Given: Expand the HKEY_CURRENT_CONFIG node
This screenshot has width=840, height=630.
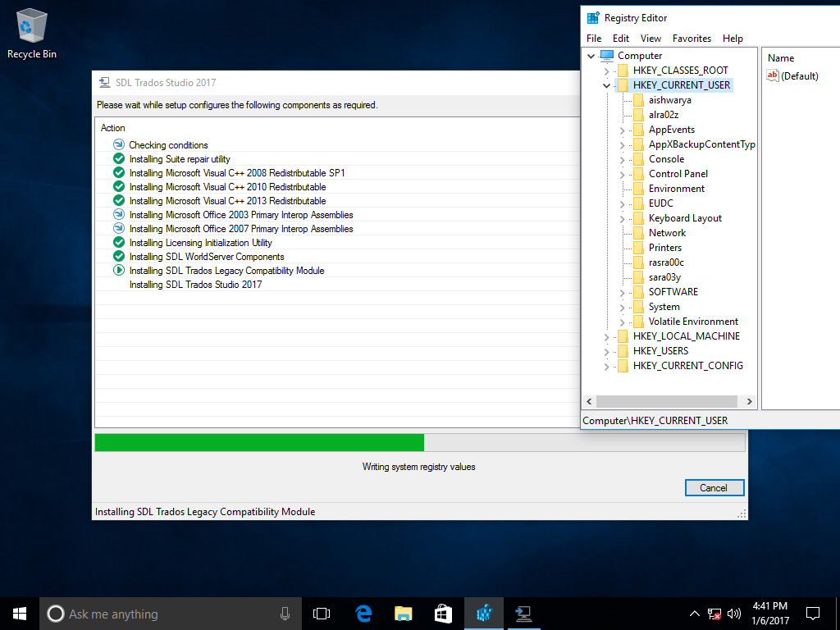Looking at the screenshot, I should [x=606, y=367].
